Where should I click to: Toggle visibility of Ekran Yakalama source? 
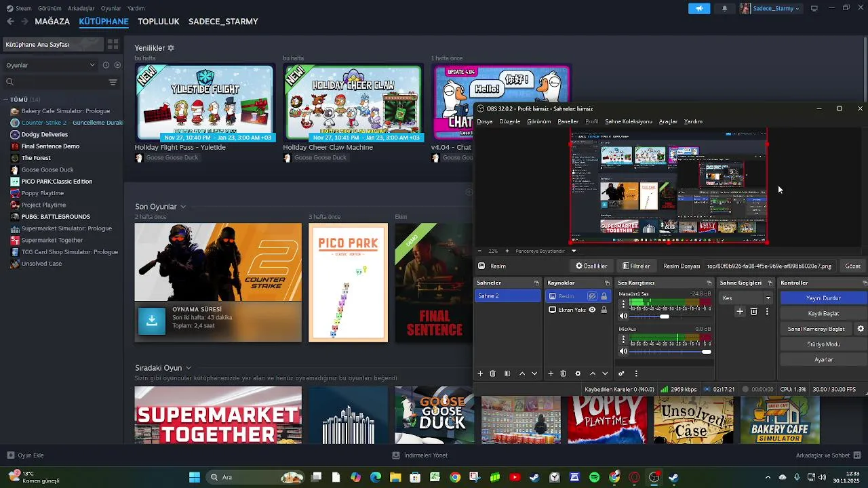pyautogui.click(x=592, y=310)
